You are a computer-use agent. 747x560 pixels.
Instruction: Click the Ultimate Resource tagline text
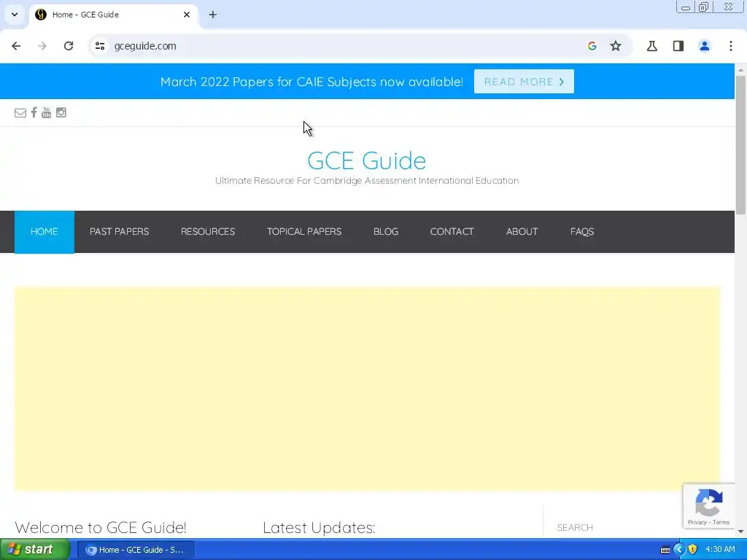367,181
